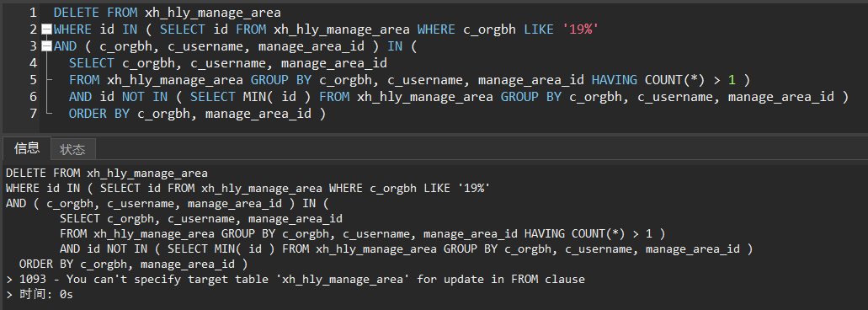Click the DELETE FROM line in output panel
The width and height of the screenshot is (868, 310).
tap(107, 174)
